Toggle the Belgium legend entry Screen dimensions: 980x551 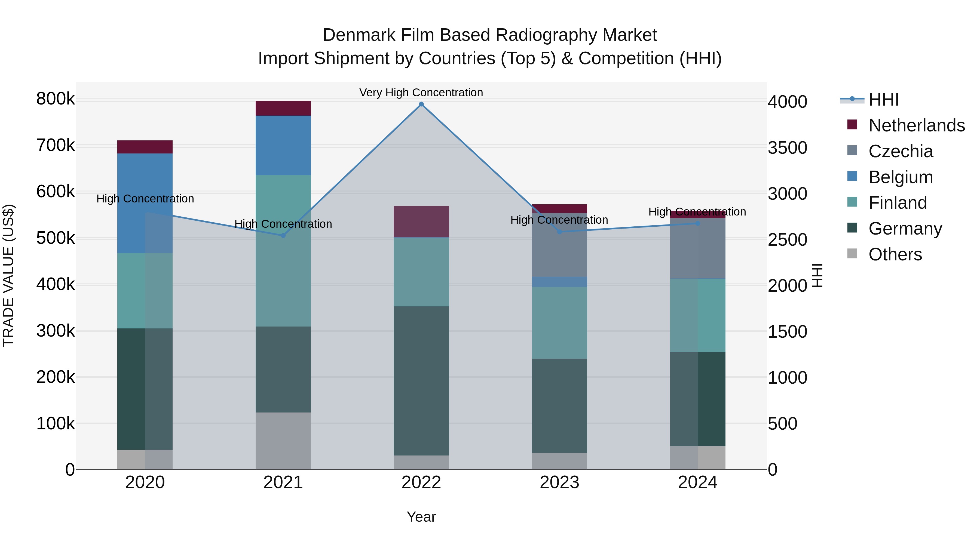890,177
